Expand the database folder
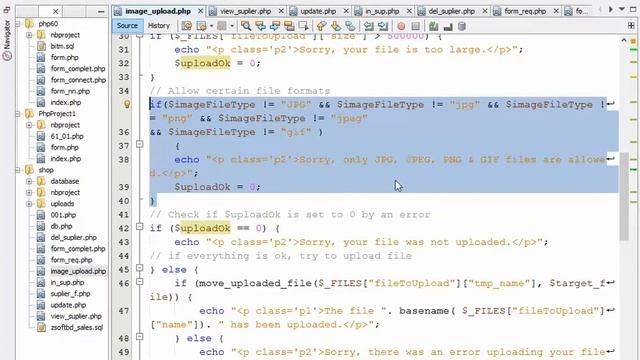640x360 pixels. point(29,181)
